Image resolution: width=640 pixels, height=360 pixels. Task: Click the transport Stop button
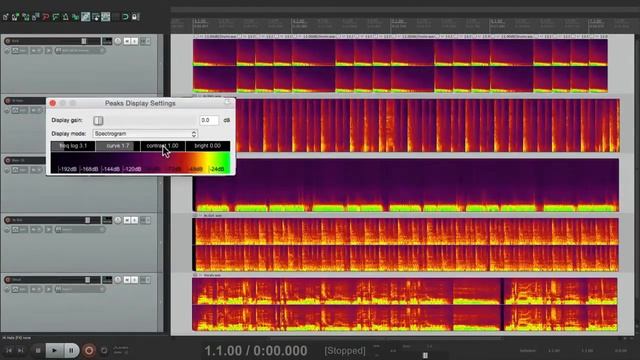[38, 350]
